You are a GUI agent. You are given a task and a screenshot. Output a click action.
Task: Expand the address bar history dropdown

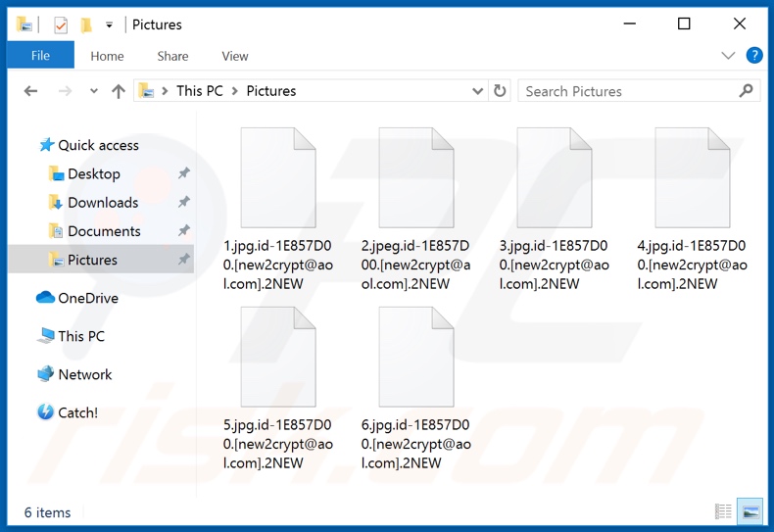click(478, 91)
